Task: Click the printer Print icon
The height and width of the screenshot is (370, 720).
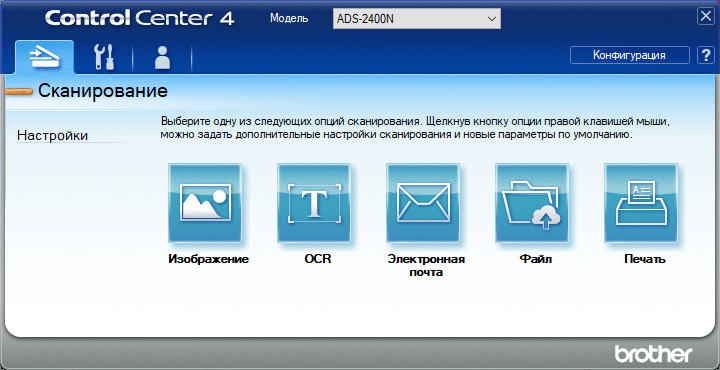Action: [641, 202]
